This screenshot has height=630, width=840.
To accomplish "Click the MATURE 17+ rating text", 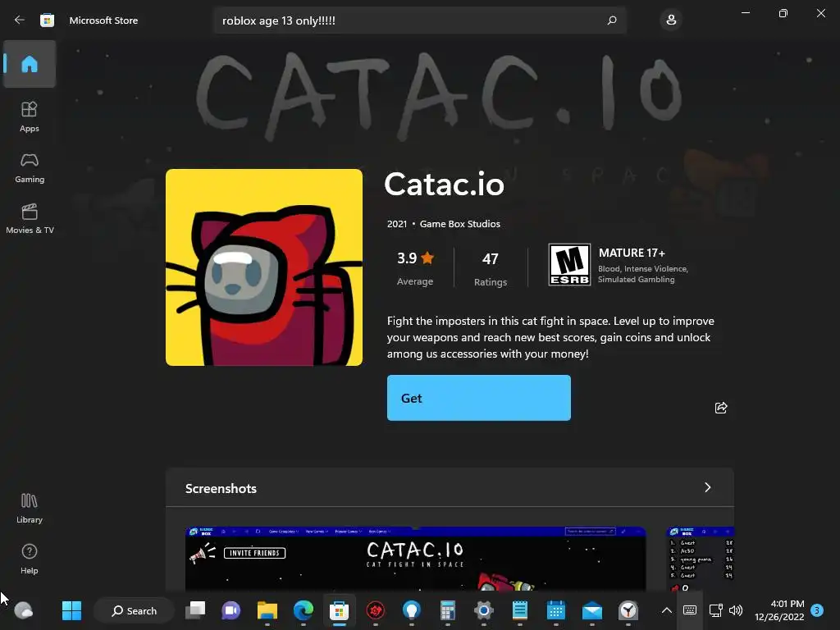I will tap(632, 253).
